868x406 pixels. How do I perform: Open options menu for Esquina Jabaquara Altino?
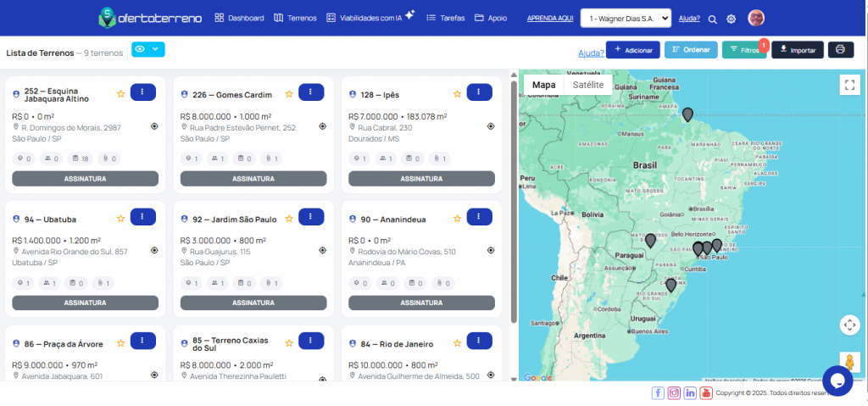(x=142, y=92)
